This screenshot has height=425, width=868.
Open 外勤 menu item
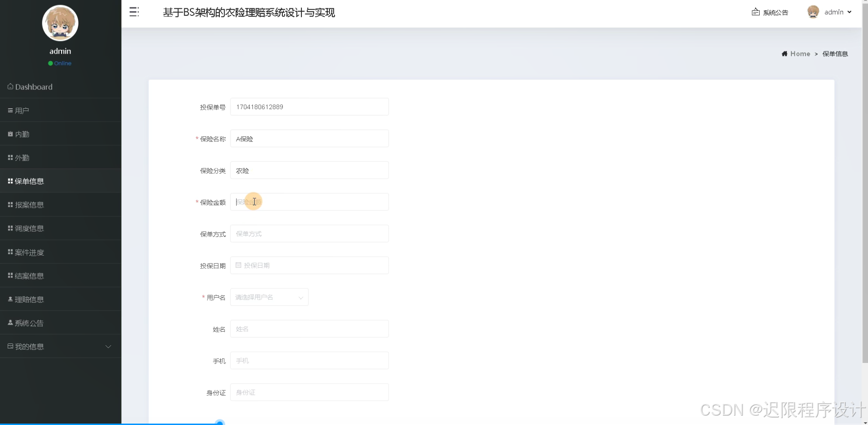[61, 158]
